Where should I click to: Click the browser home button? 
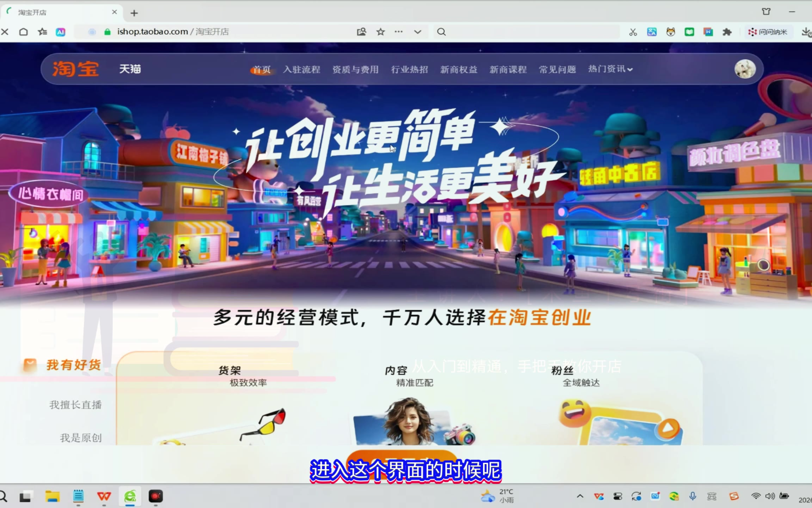point(23,32)
